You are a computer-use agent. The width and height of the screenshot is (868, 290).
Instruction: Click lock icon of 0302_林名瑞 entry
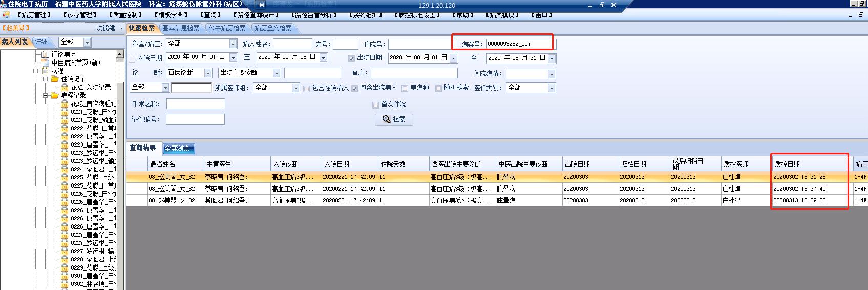click(65, 284)
